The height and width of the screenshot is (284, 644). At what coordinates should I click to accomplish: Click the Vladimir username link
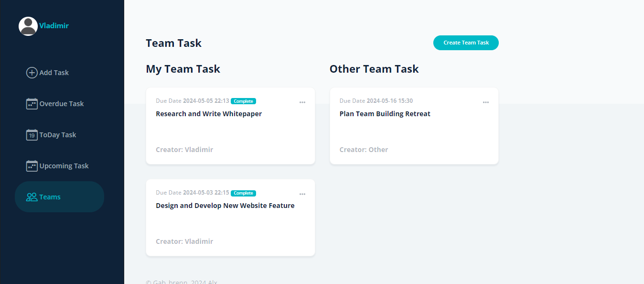tap(54, 26)
